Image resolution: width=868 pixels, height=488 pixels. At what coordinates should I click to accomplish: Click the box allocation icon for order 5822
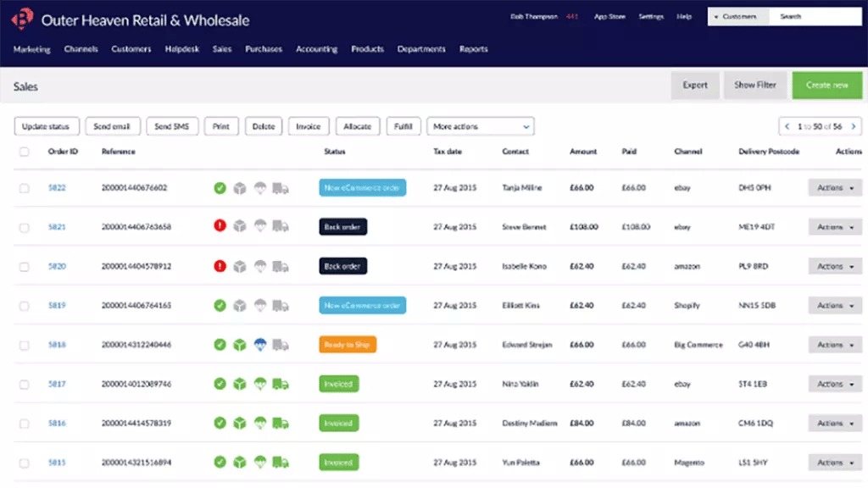click(240, 188)
